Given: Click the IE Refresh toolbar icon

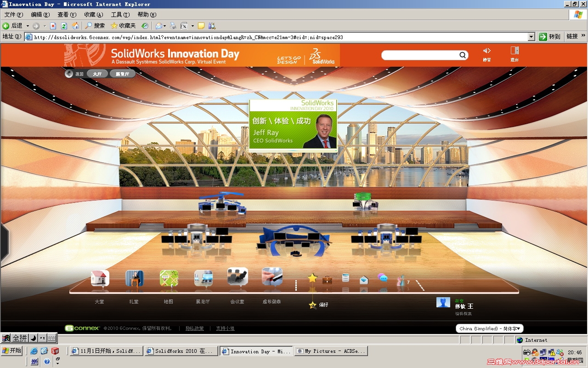Looking at the screenshot, I should (64, 26).
